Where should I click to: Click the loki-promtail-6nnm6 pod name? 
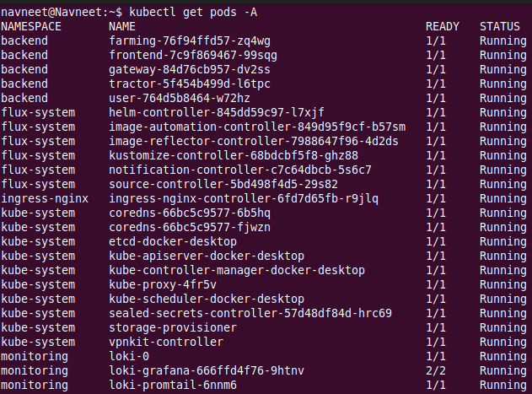pyautogui.click(x=173, y=385)
